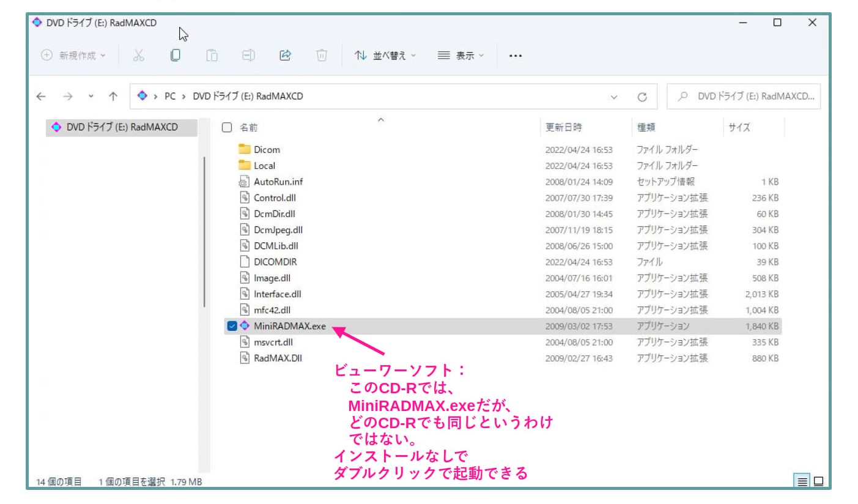This screenshot has width=858, height=504.
Task: Delete the selected item with the trash icon
Action: coord(321,55)
